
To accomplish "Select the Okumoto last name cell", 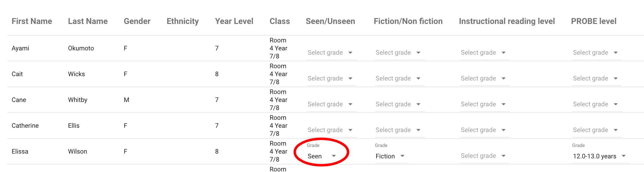I will click(x=81, y=48).
